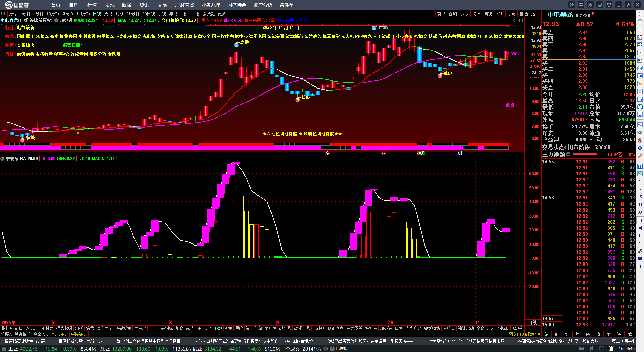Toggle the 标记 mark option

(x=511, y=14)
